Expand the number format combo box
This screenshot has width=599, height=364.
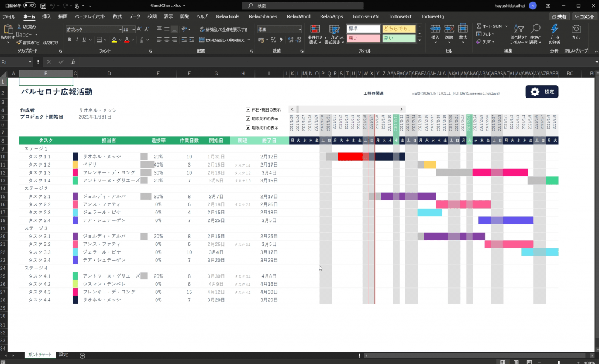pyautogui.click(x=299, y=29)
